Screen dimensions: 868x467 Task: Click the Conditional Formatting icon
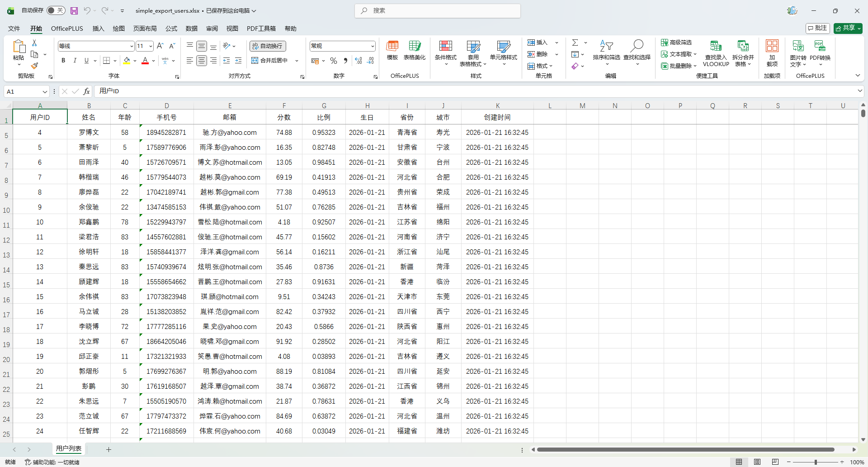[445, 46]
